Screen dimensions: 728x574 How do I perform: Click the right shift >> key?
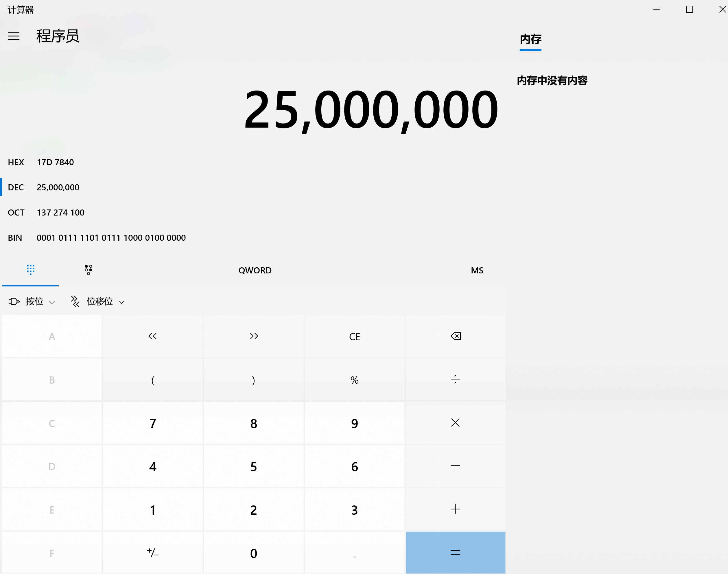coord(254,336)
